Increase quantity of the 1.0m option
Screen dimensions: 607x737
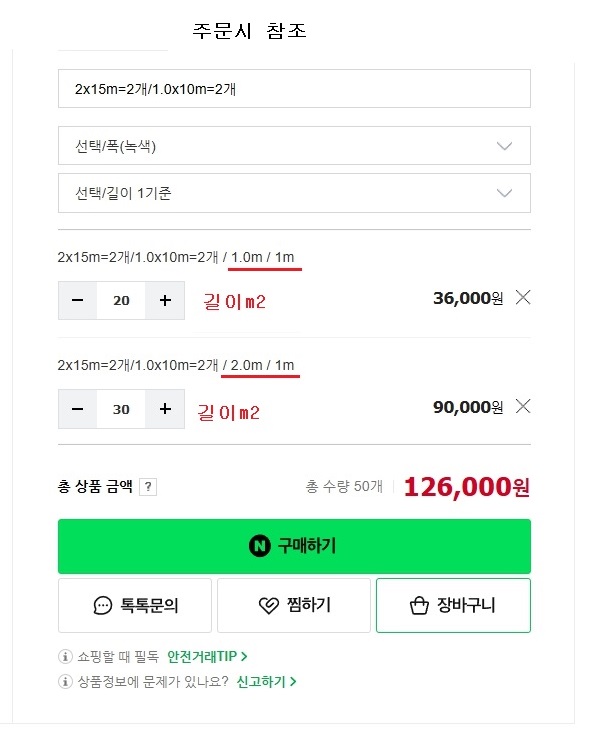point(165,300)
